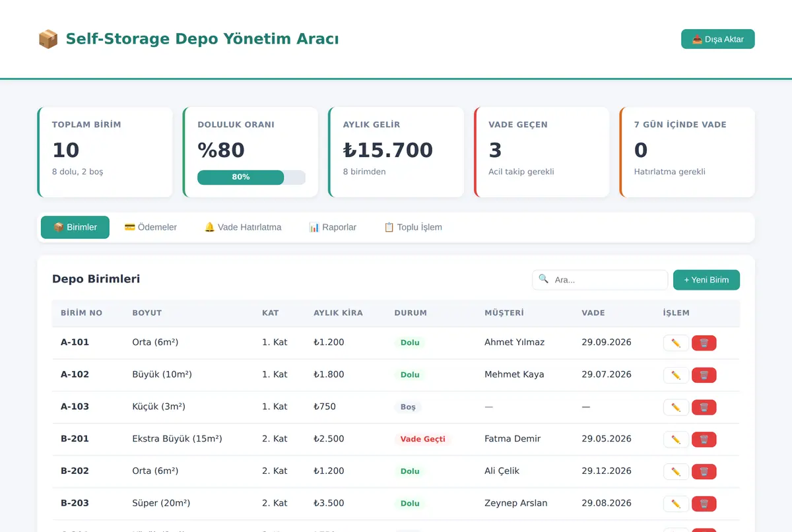792x532 pixels.
Task: Click customer name Fatma Demir
Action: click(x=513, y=438)
